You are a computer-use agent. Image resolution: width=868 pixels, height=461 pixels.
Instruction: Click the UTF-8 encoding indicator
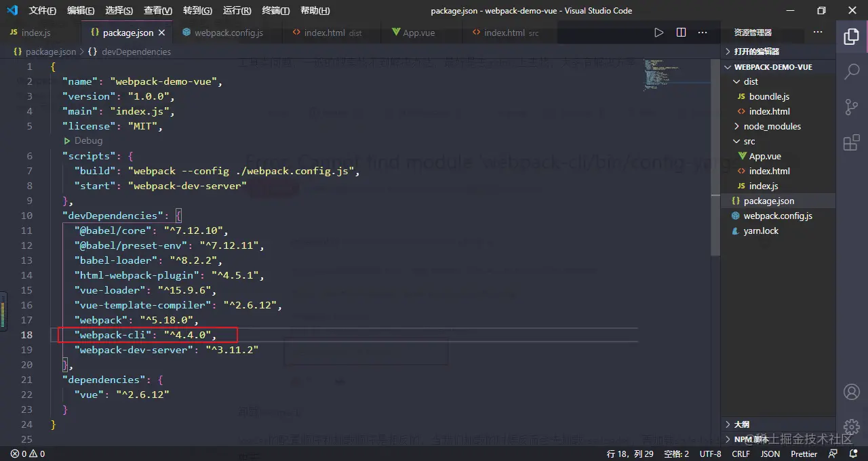[x=710, y=454]
